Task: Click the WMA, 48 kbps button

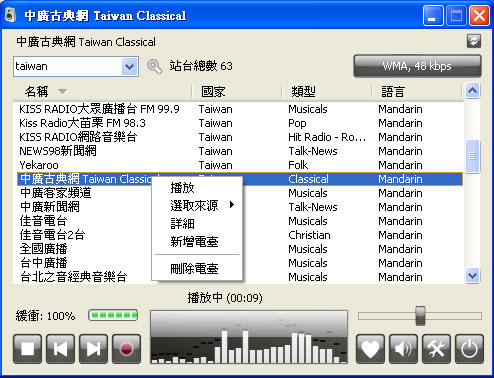Action: pyautogui.click(x=417, y=66)
